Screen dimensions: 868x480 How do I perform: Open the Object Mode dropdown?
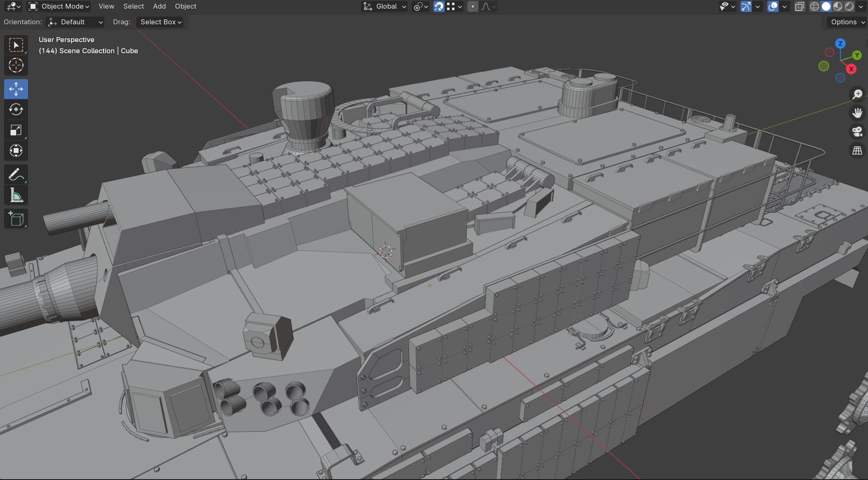click(x=59, y=6)
